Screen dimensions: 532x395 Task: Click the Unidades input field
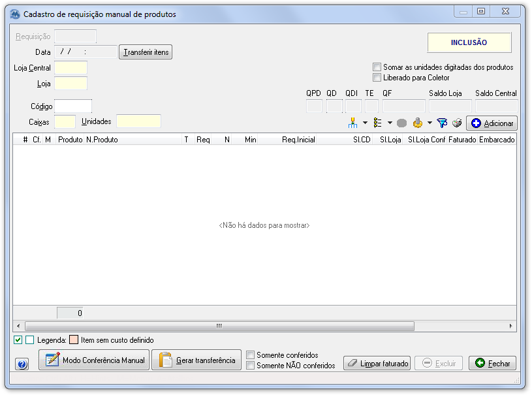pos(138,121)
